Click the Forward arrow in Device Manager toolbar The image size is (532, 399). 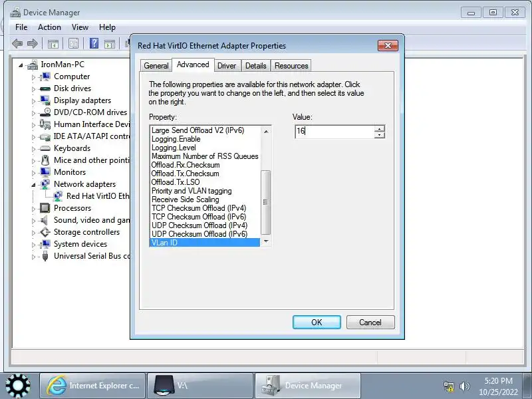(32, 43)
